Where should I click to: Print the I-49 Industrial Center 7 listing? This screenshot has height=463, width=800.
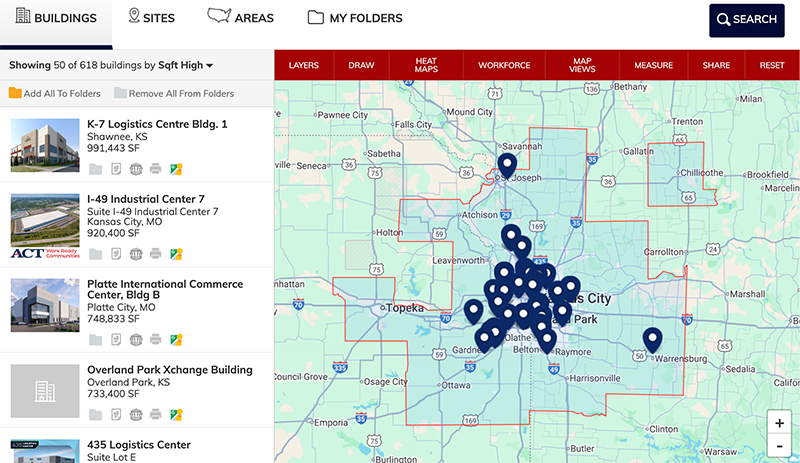pos(156,254)
